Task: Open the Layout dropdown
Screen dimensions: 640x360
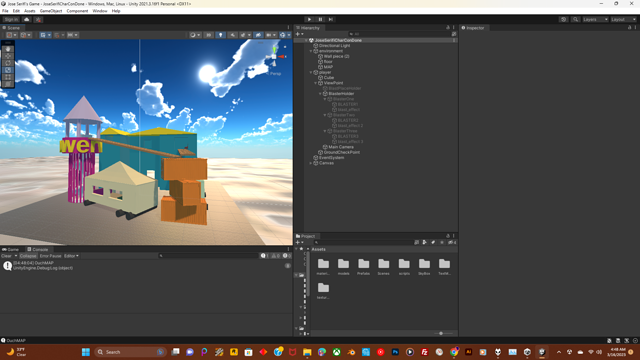Action: click(623, 19)
